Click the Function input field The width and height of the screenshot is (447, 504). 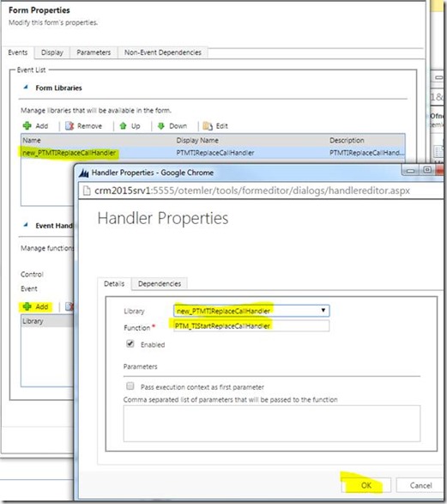pos(251,326)
